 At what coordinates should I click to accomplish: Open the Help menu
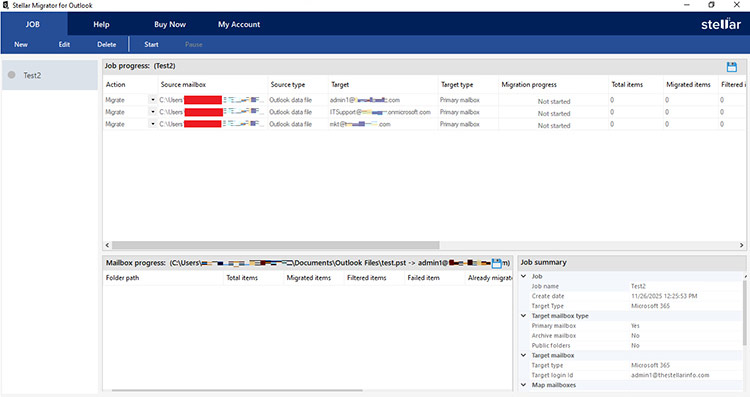101,24
